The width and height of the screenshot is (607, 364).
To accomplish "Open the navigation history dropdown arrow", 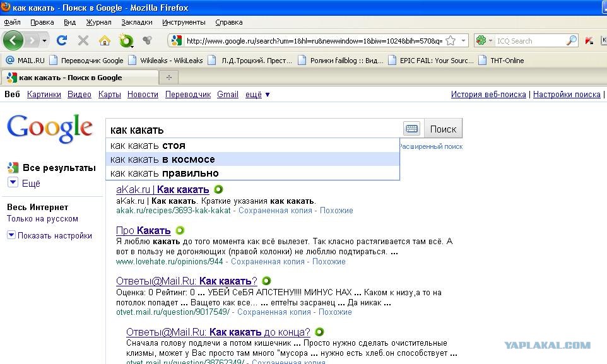I will tap(45, 40).
